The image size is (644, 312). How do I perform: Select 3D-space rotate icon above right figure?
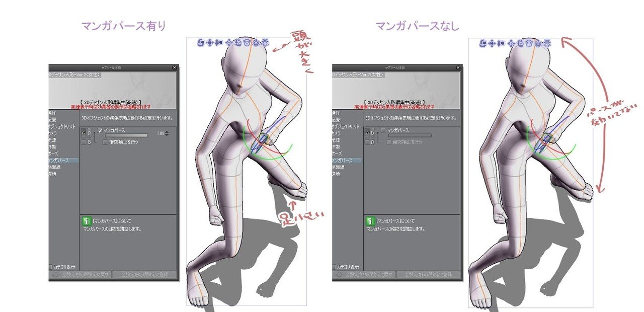pyautogui.click(x=538, y=43)
